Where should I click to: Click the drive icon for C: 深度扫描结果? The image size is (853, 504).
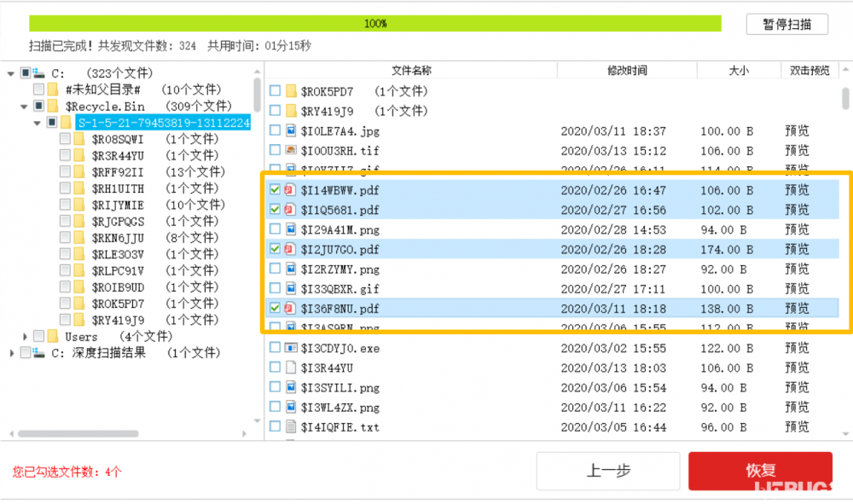38,353
